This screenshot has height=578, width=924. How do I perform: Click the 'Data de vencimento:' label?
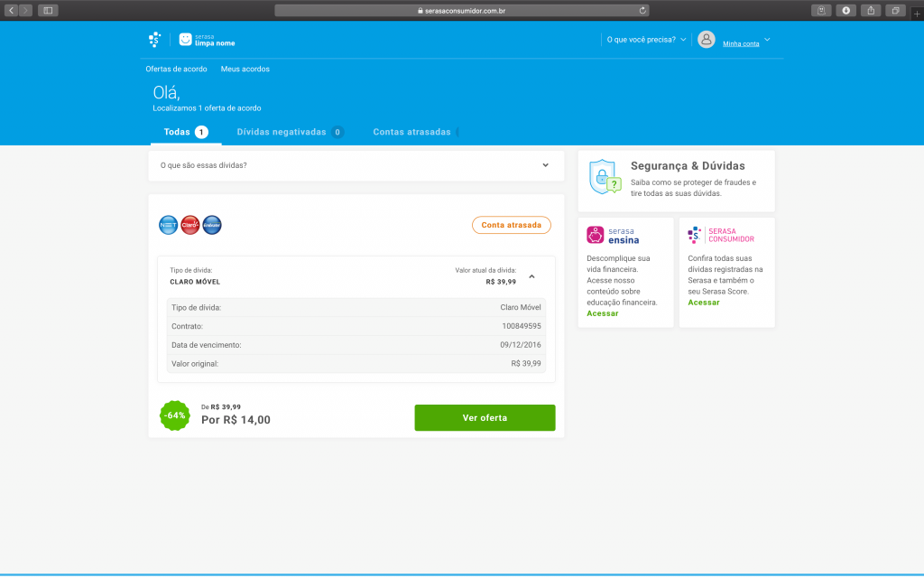point(207,345)
